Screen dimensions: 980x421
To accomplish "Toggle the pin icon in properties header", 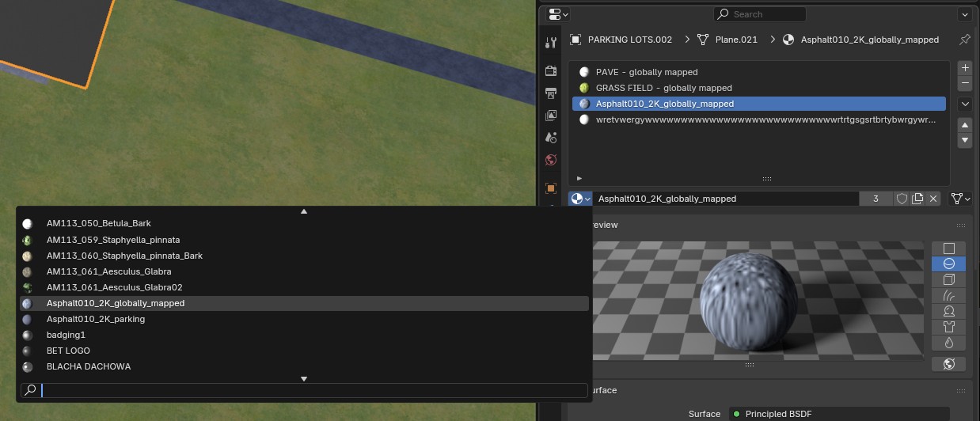I will 964,40.
